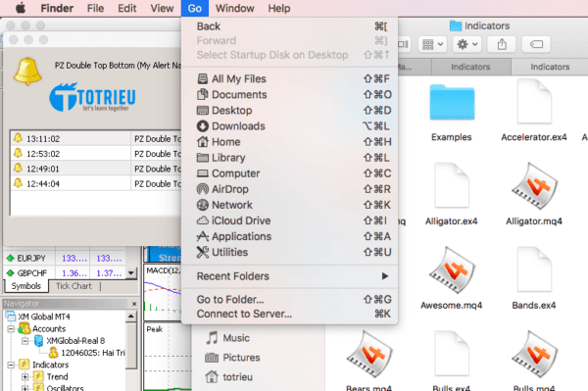Select Documents in Go menu
This screenshot has height=391, width=588.
[x=289, y=94]
